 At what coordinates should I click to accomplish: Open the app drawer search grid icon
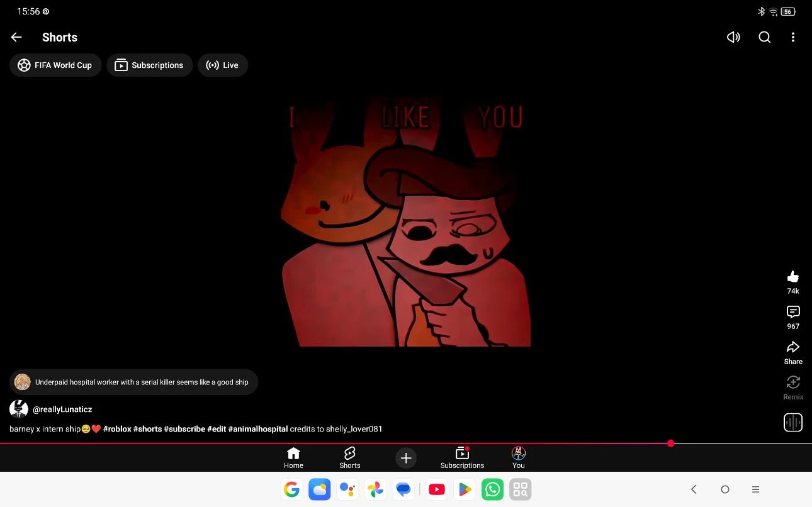click(x=521, y=489)
